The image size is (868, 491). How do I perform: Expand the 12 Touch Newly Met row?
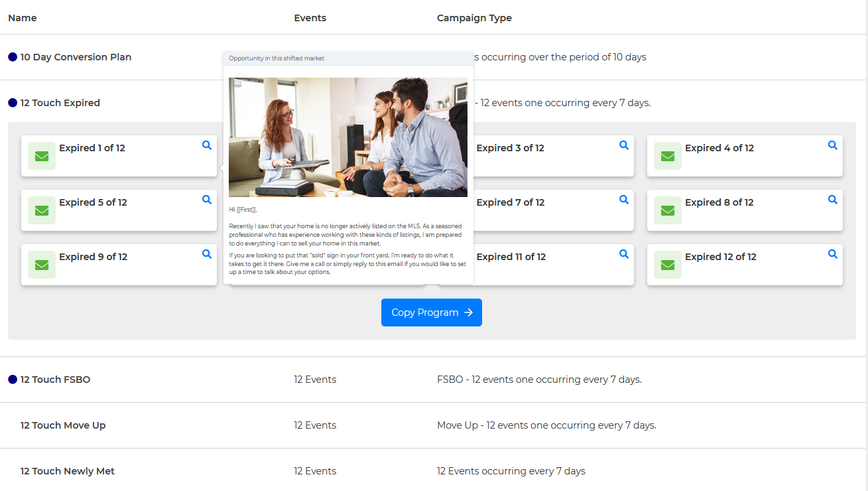(433, 471)
